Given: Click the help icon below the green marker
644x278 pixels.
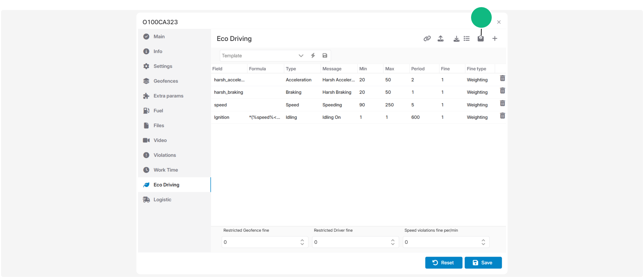Looking at the screenshot, I should (481, 38).
